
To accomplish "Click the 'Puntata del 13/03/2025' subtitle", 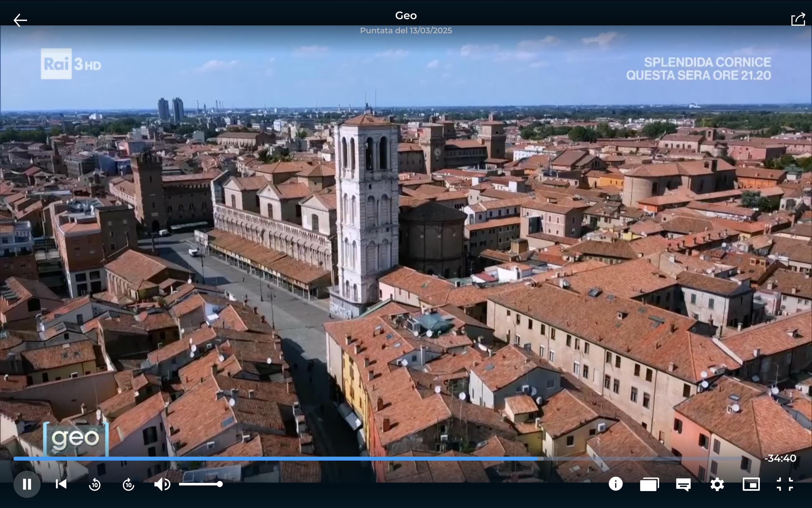I will (x=406, y=30).
